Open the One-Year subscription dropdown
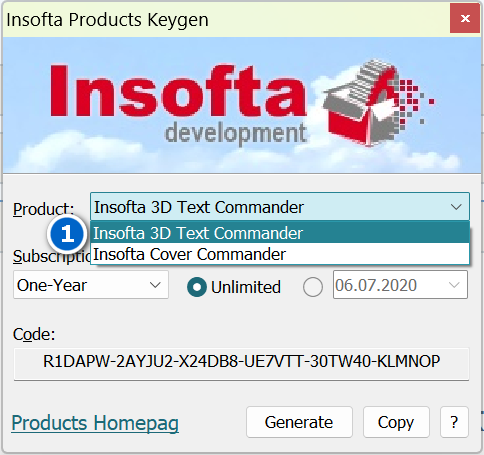The height and width of the screenshot is (455, 484). pos(91,285)
